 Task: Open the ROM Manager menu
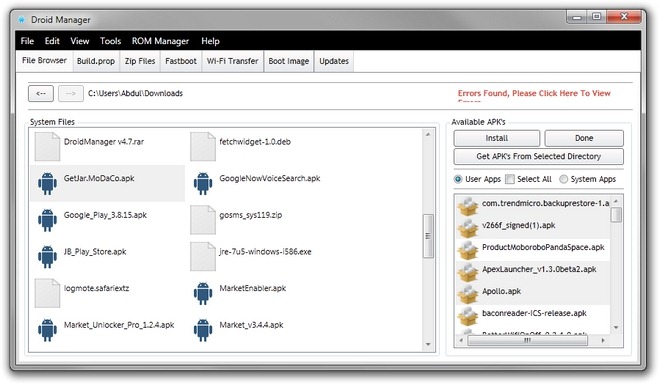tap(160, 41)
